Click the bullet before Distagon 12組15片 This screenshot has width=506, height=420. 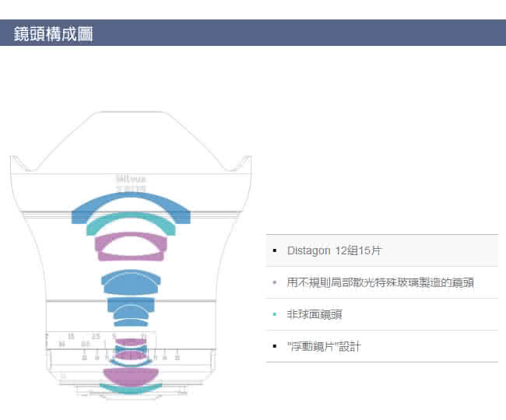[x=275, y=251]
